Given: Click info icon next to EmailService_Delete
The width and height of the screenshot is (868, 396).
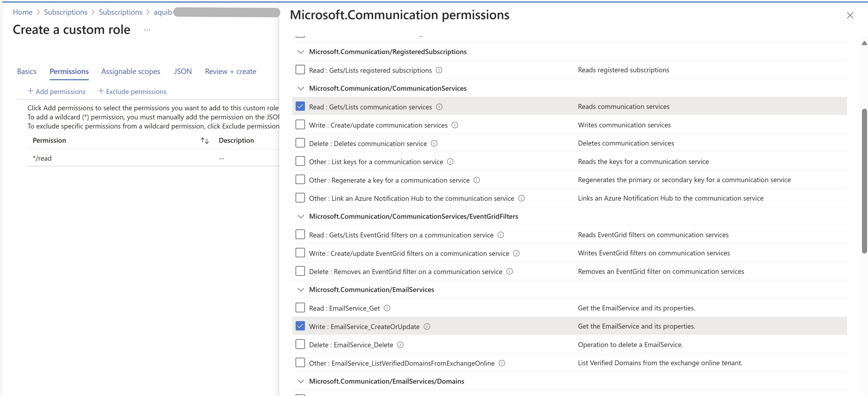Looking at the screenshot, I should click(400, 345).
